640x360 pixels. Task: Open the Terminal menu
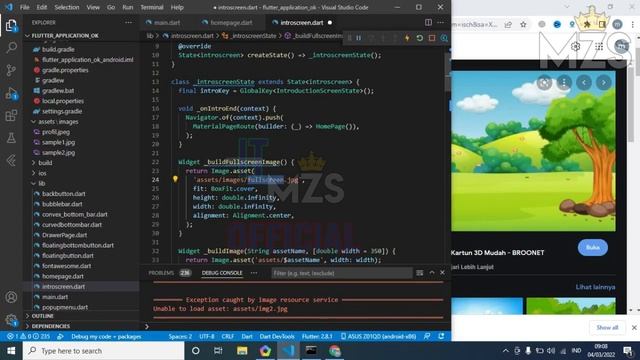tap(151, 7)
